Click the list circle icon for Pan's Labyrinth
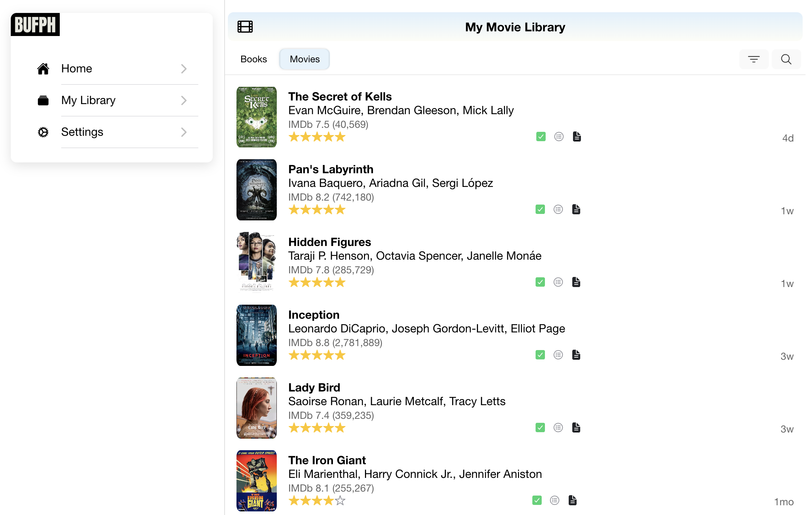Viewport: 812px width, 515px height. tap(558, 209)
